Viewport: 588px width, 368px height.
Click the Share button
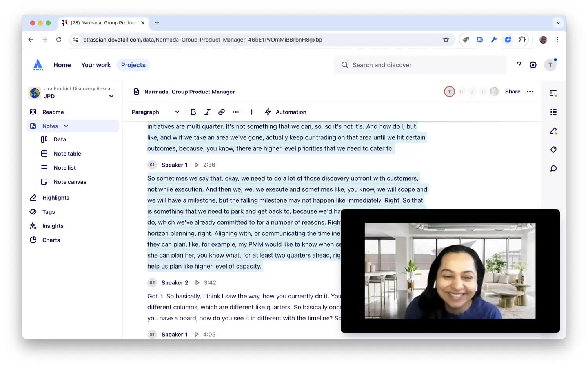[512, 92]
